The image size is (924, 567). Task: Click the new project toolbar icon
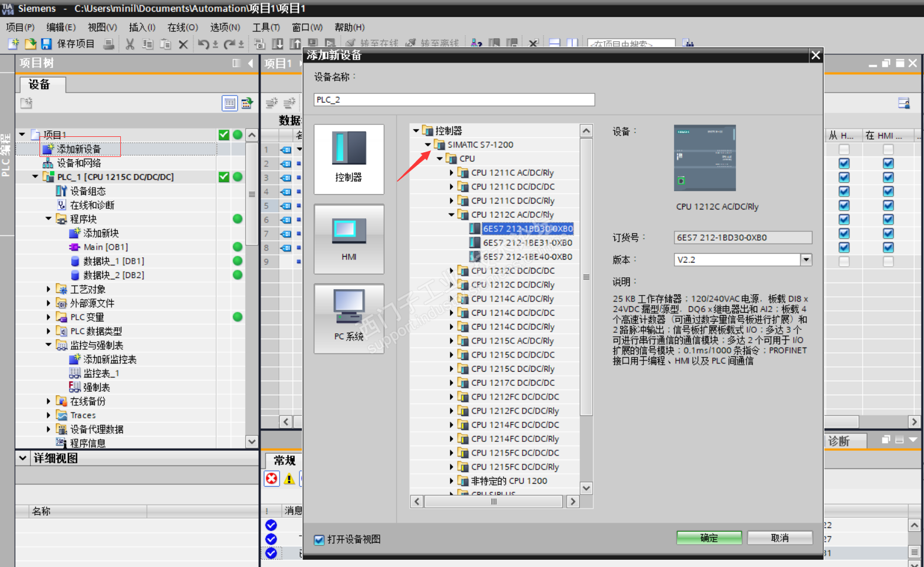coord(14,44)
